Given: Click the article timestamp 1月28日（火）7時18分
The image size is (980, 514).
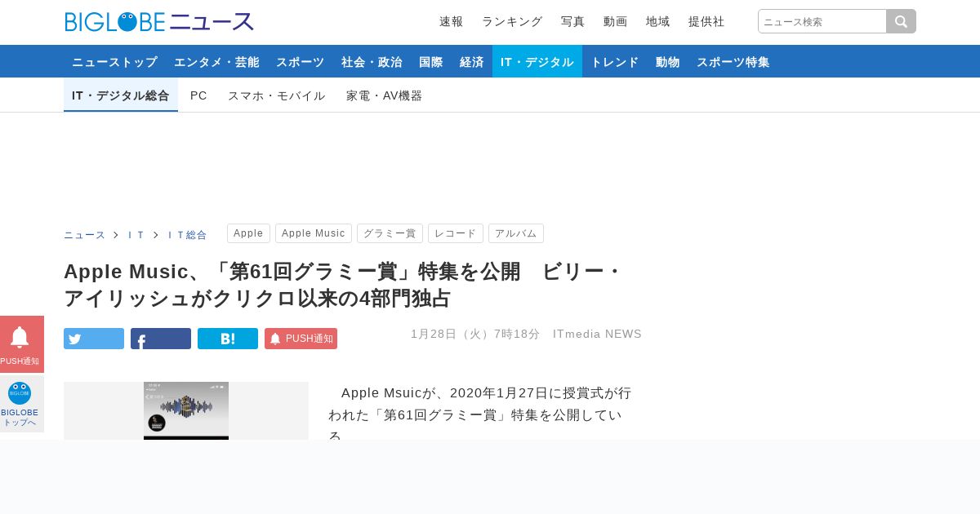Looking at the screenshot, I should click(x=475, y=334).
